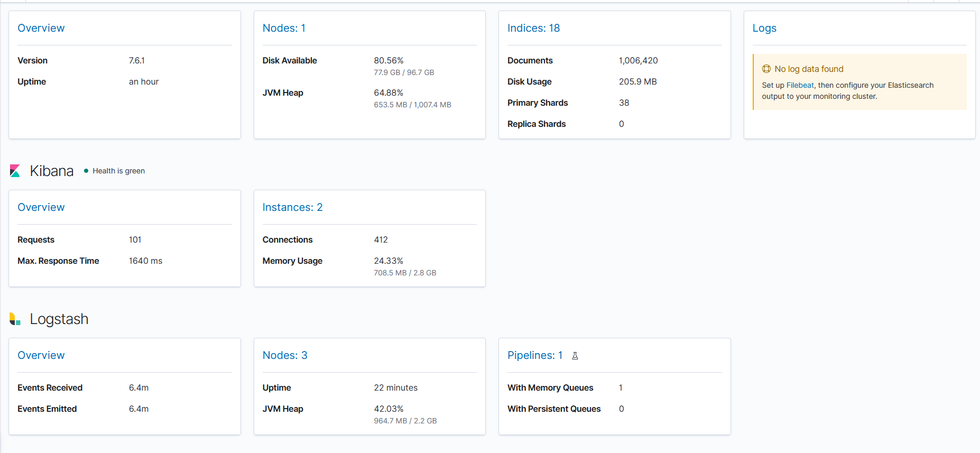Viewport: 980px width, 453px height.
Task: Click the Uptime label beside 22 minutes
Action: pyautogui.click(x=276, y=387)
